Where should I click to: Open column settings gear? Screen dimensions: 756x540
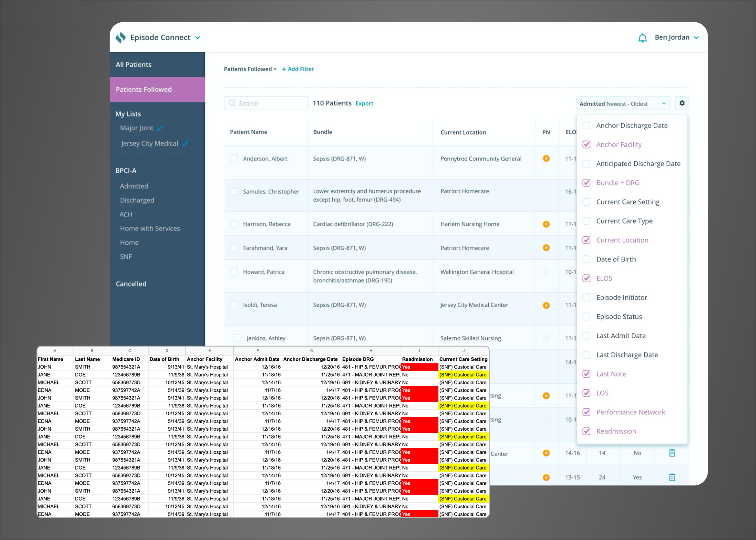coord(682,103)
